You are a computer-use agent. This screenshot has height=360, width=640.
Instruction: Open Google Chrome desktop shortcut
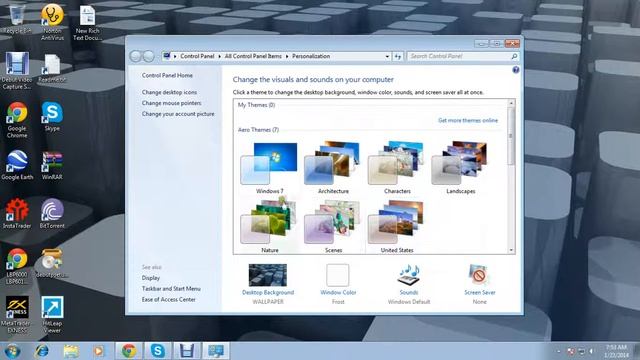[x=17, y=120]
